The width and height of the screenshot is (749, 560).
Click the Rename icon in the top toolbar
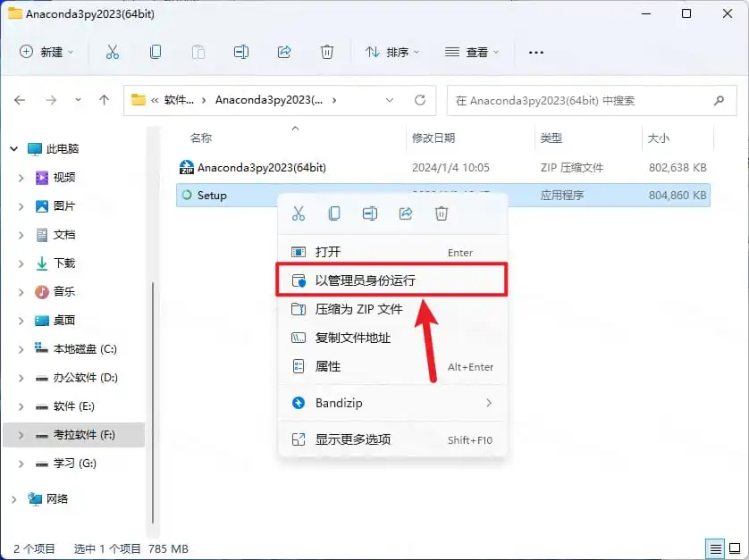(240, 52)
